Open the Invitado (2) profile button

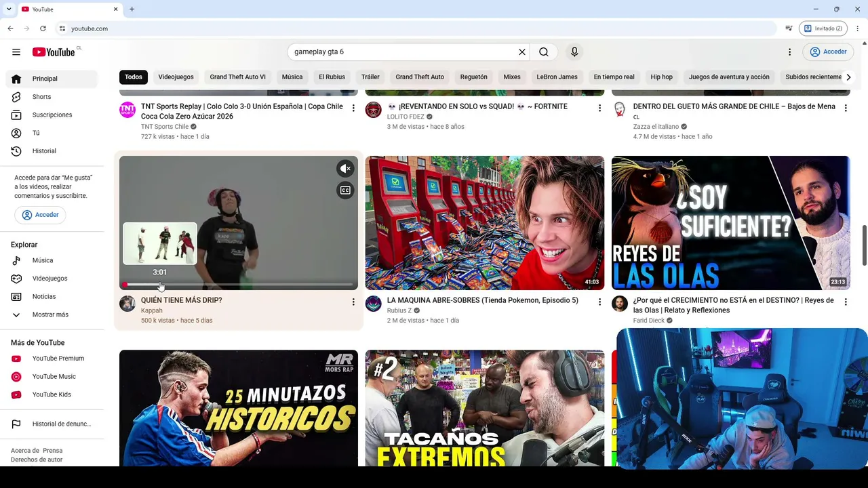[823, 28]
